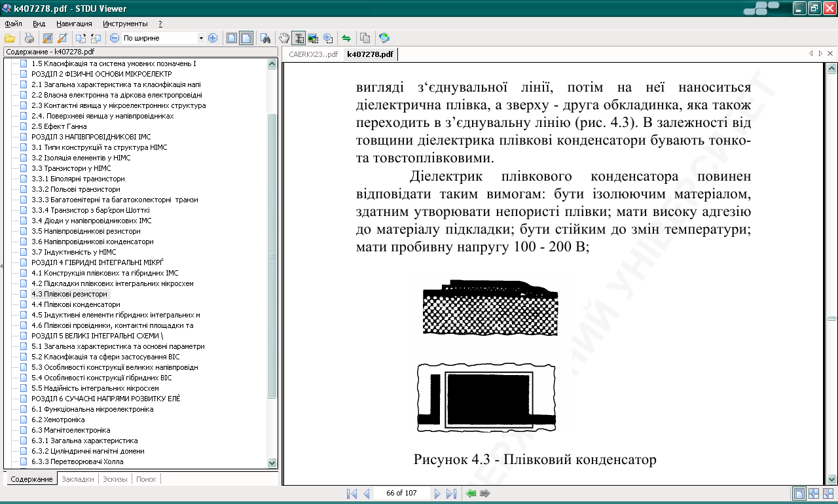Open '2.5 Ефект Ганна' contents entry
838x504 pixels.
click(59, 126)
